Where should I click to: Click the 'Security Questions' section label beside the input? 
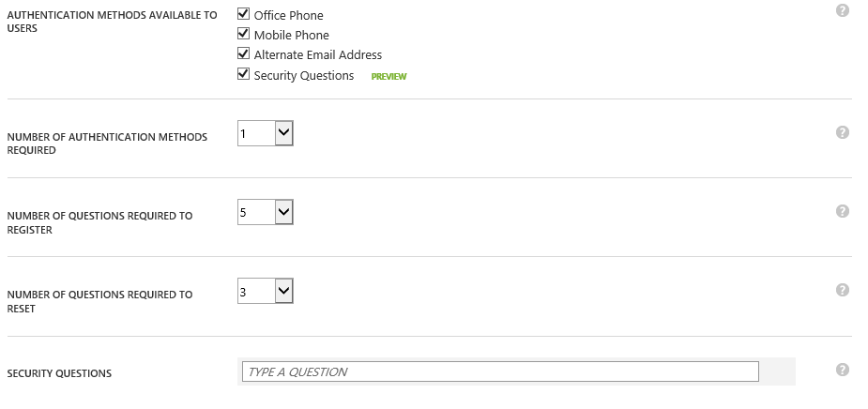coord(59,373)
